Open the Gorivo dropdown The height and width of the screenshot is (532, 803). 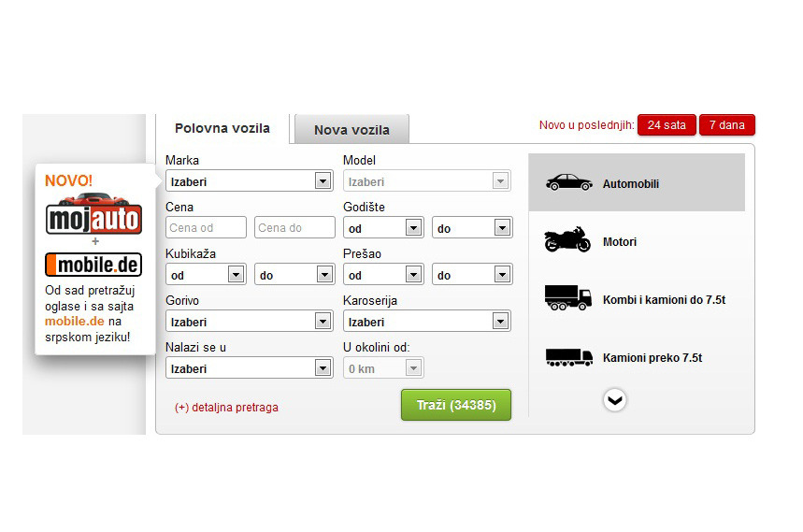(x=249, y=322)
